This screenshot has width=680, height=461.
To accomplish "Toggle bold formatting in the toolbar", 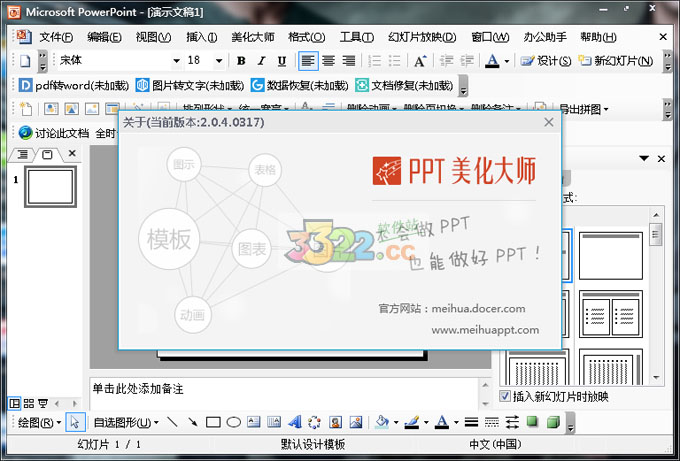I will pyautogui.click(x=241, y=61).
